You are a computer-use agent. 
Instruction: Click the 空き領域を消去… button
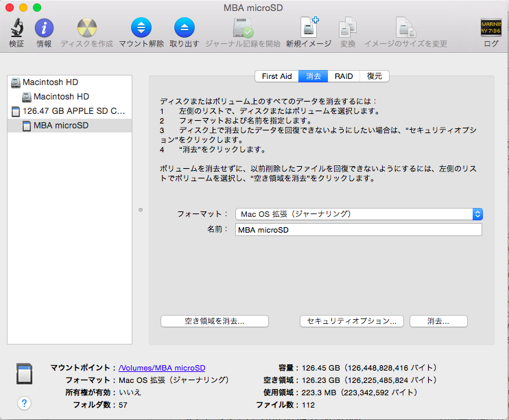point(215,321)
